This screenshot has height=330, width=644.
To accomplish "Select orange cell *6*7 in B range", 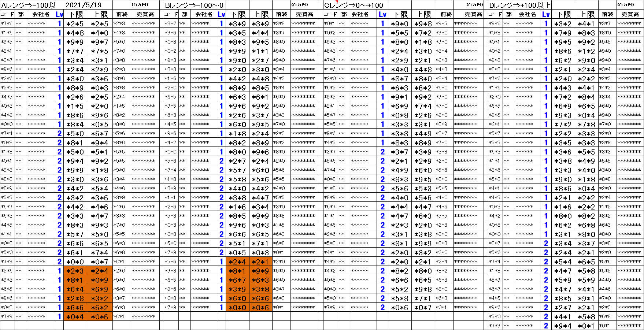I will pos(237,280).
